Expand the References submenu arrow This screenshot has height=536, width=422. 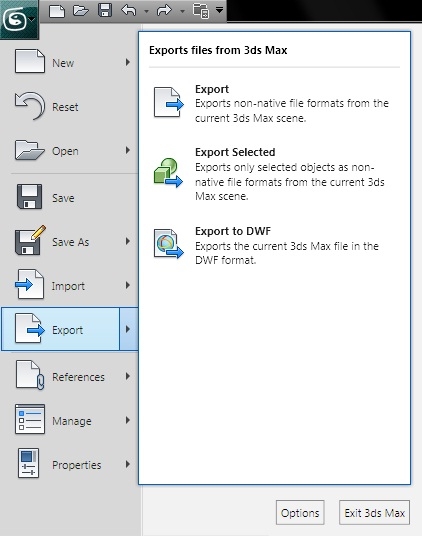click(x=128, y=376)
